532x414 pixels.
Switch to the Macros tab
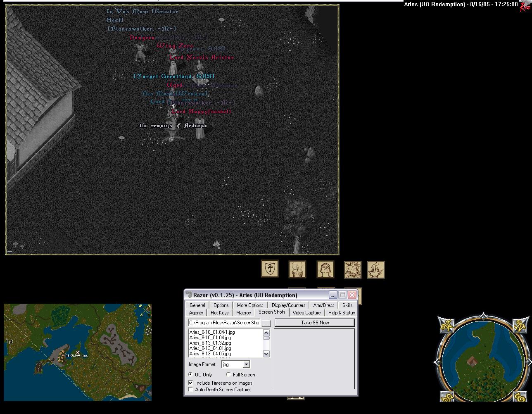pos(243,313)
